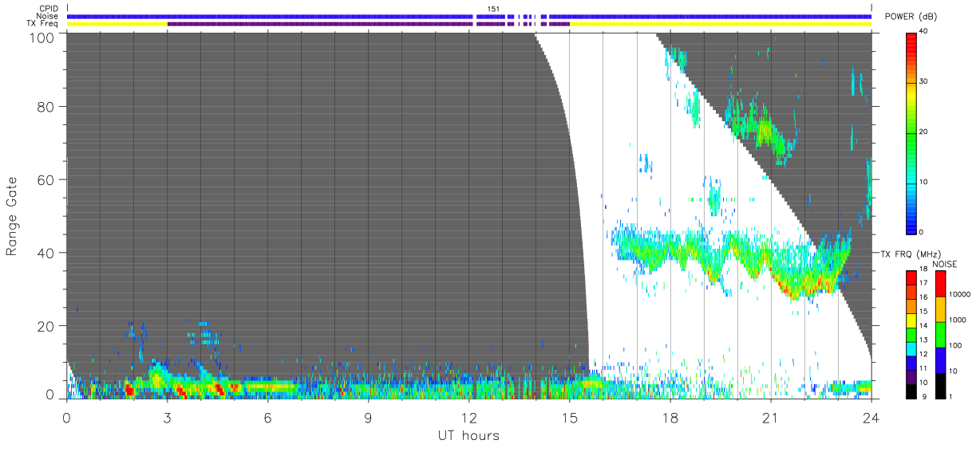The image size is (980, 452).
Task: Click the 9 tick on UT axis
Action: (x=368, y=417)
